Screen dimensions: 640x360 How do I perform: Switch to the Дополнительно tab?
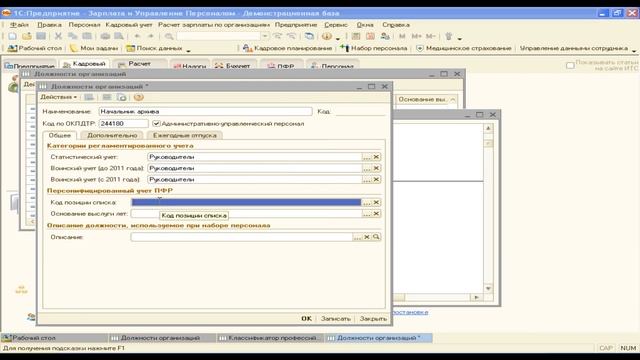(x=112, y=135)
